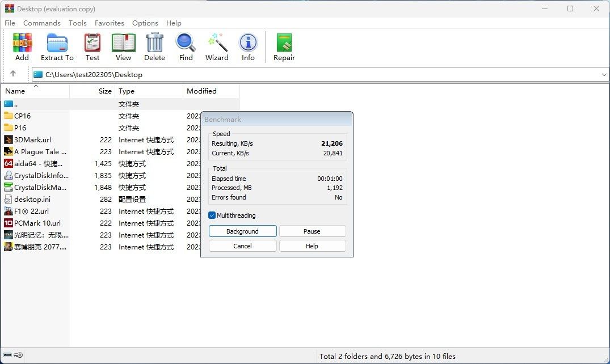The height and width of the screenshot is (364, 610).
Task: Open the Find magnifier icon
Action: click(x=186, y=43)
